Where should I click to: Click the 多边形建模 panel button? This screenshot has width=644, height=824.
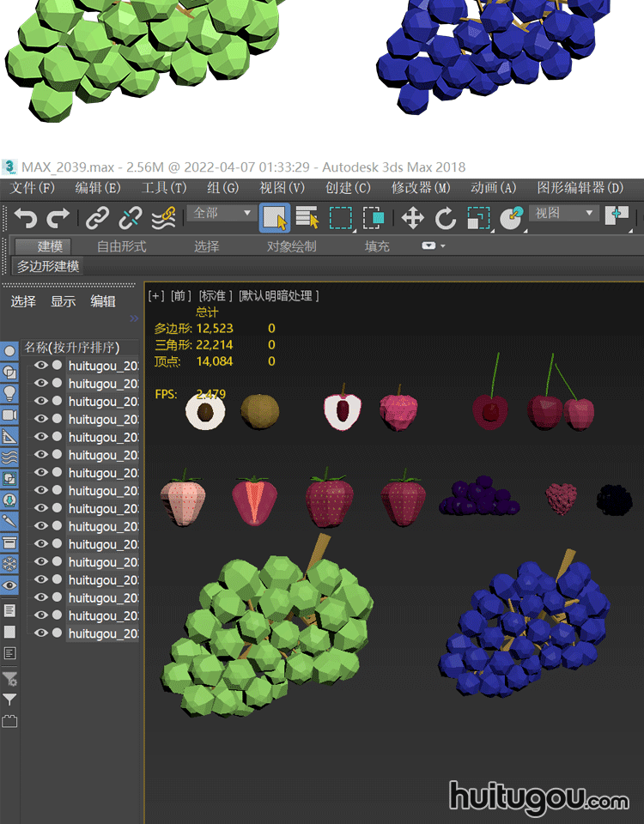pos(49,267)
